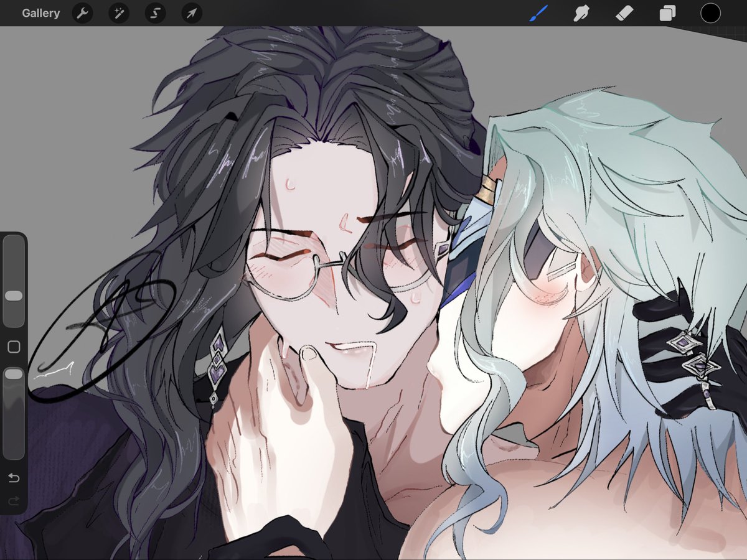Image resolution: width=747 pixels, height=560 pixels.
Task: Select the Eraser tool
Action: coord(624,13)
